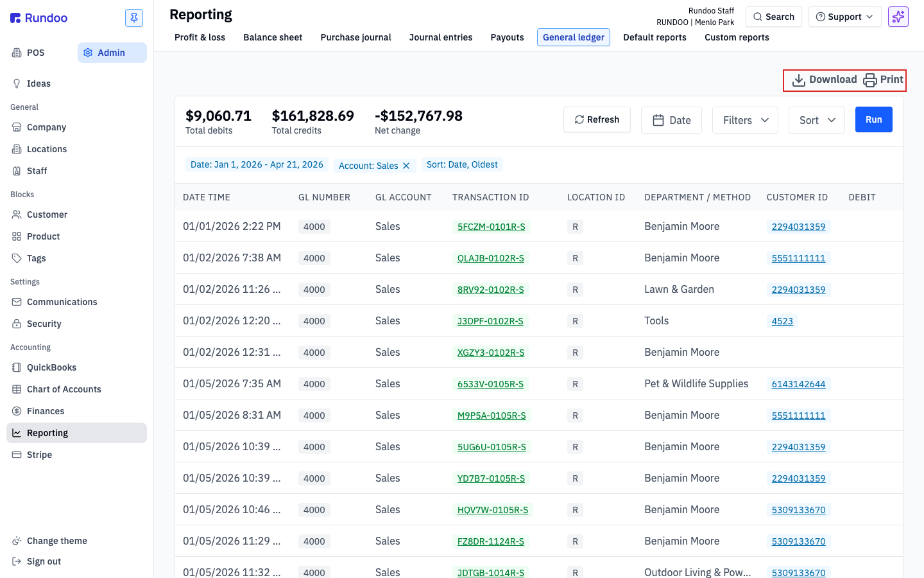Screen dimensions: 924x578
Task: Open transaction 5FCZM-0101R-S
Action: 492,227
